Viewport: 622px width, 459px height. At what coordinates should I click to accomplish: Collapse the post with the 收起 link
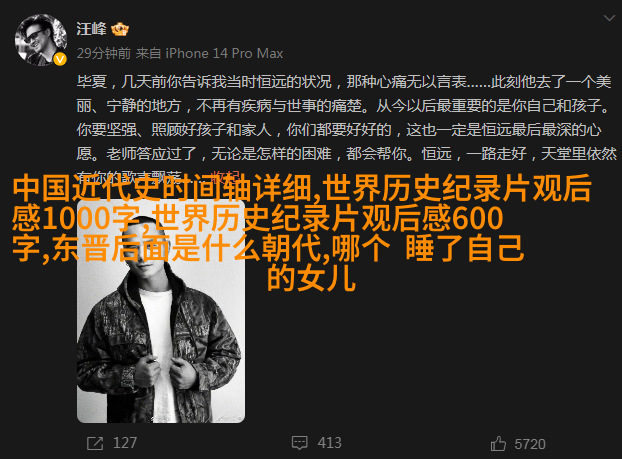click(x=226, y=176)
